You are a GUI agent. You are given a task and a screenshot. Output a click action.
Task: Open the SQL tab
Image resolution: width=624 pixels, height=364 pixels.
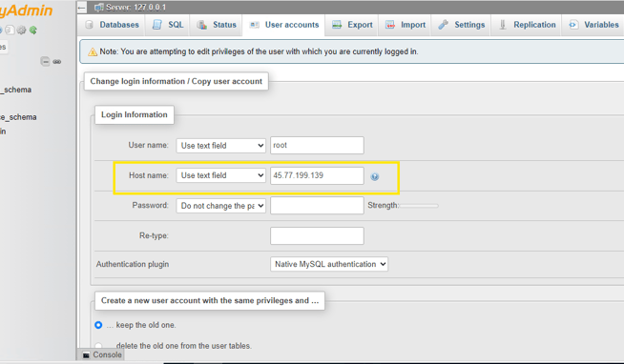tap(168, 25)
